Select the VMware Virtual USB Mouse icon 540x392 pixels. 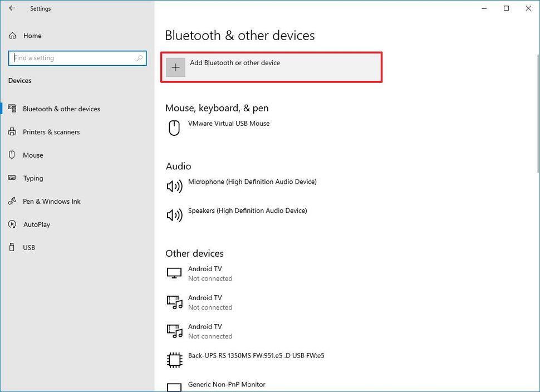[174, 128]
